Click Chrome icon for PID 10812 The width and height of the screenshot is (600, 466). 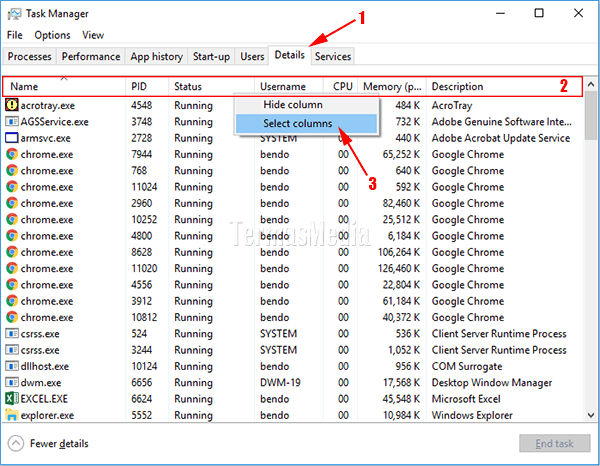click(x=12, y=318)
